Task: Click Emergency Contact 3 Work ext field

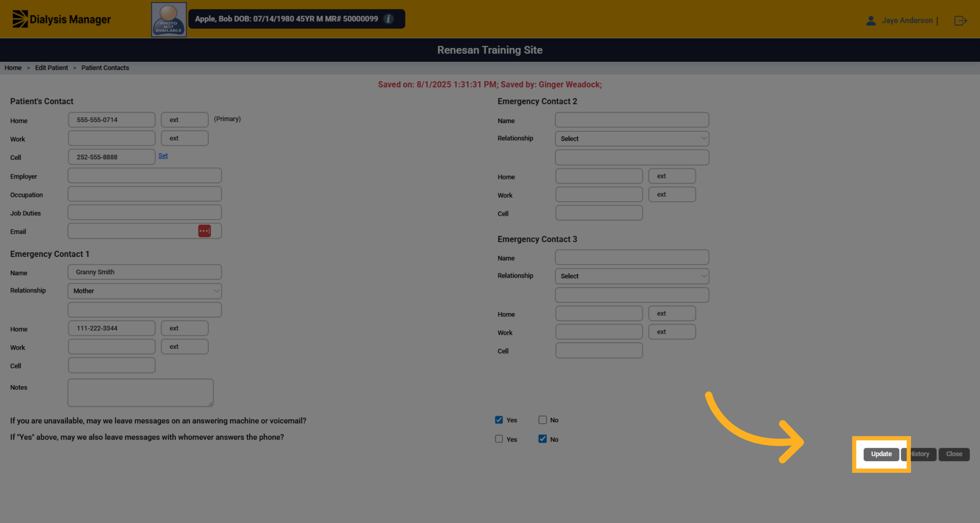Action: tap(672, 332)
